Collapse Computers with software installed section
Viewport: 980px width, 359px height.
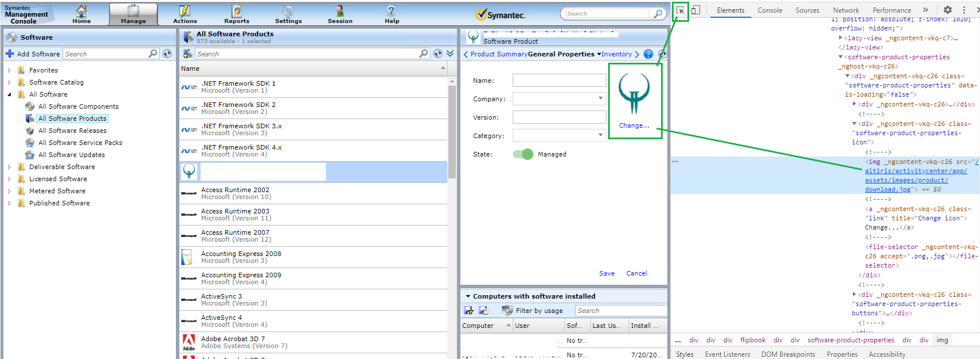point(468,296)
